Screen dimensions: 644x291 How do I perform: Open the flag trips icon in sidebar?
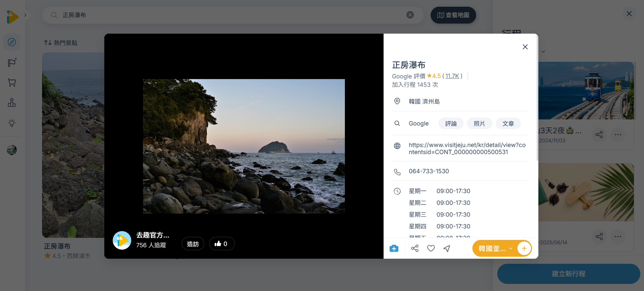12,63
